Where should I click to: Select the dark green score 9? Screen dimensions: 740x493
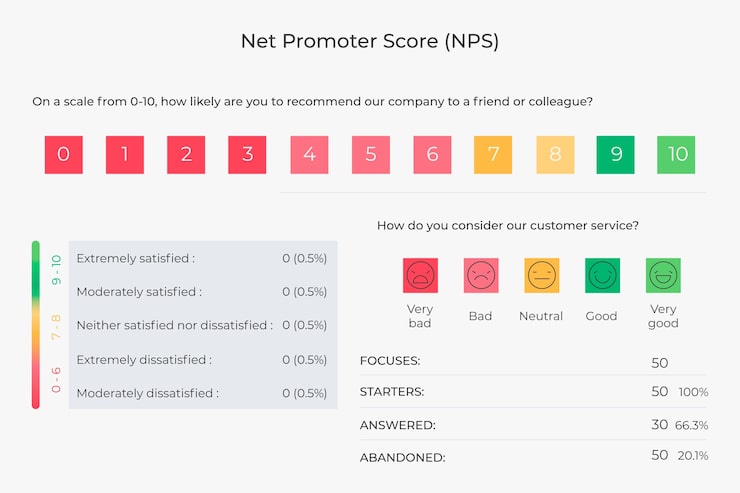tap(616, 155)
